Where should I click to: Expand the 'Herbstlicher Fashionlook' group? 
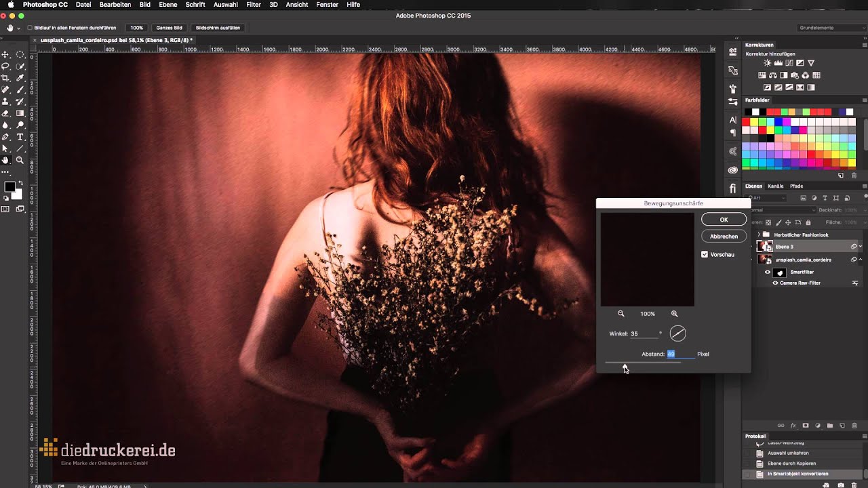tap(759, 235)
